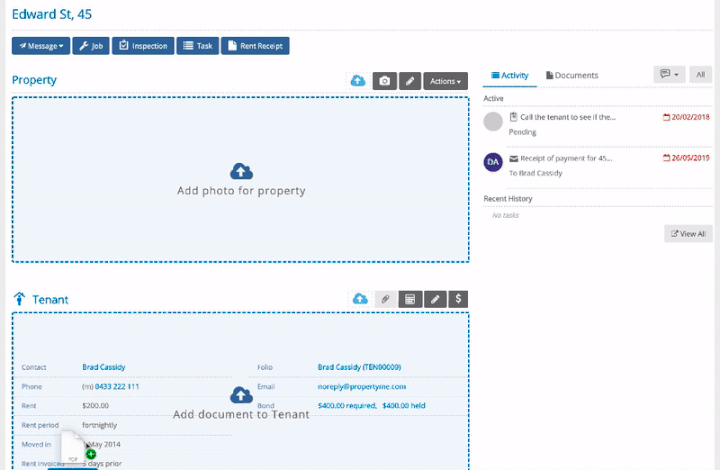Screen dimensions: 720x470
Task: Click the camera icon in Property header
Action: 385,81
